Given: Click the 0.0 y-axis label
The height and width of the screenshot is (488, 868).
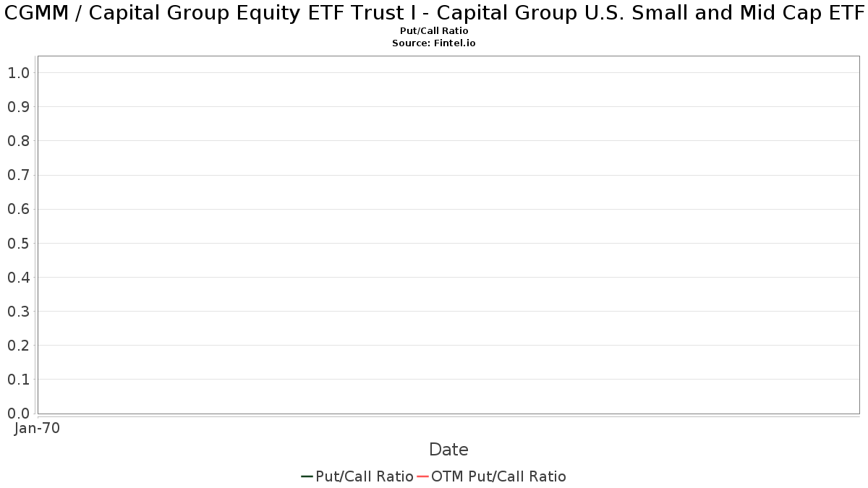Looking at the screenshot, I should click(x=18, y=414).
